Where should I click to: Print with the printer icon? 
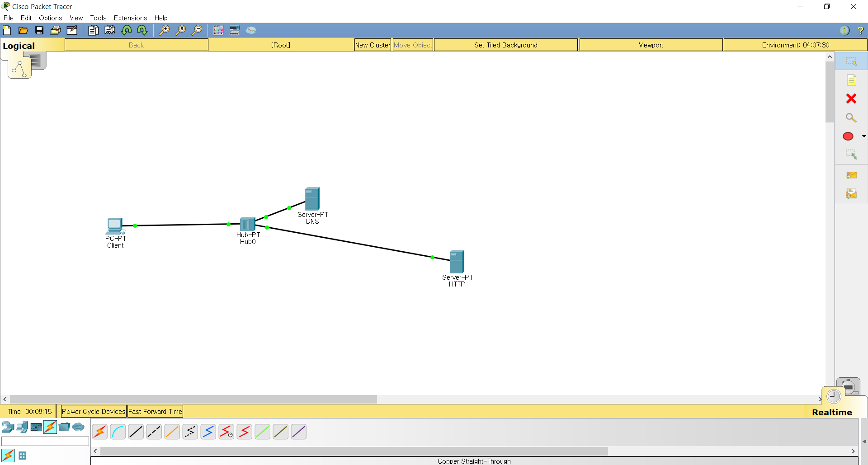coord(56,30)
